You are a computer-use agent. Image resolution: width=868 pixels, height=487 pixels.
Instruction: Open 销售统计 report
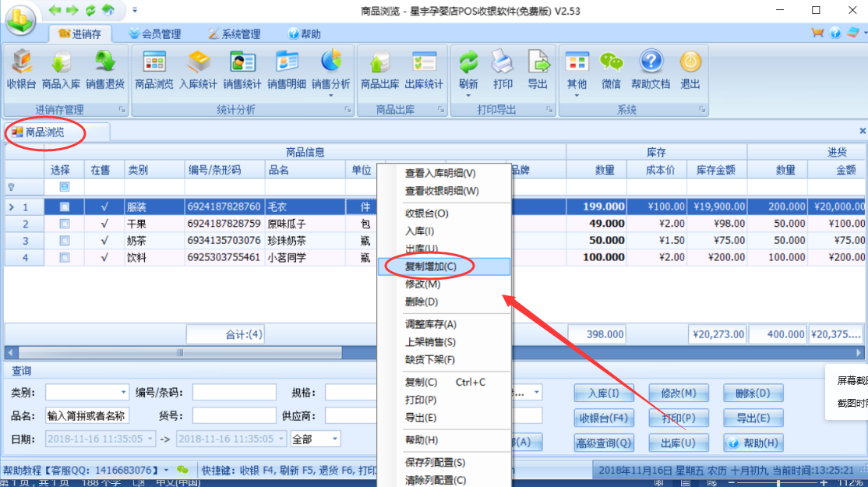pyautogui.click(x=242, y=69)
